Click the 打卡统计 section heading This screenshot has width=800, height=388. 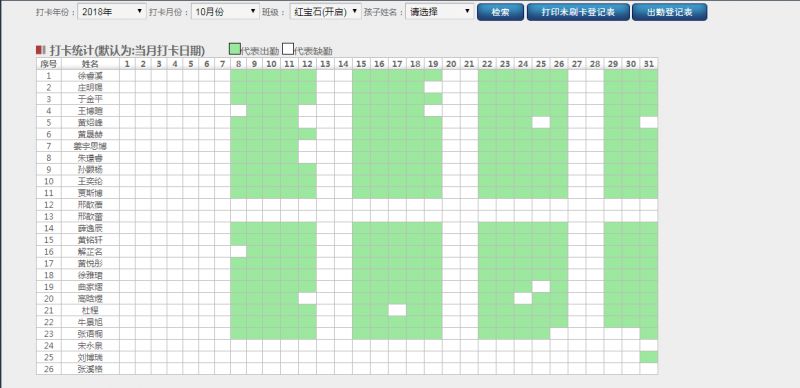[x=127, y=51]
